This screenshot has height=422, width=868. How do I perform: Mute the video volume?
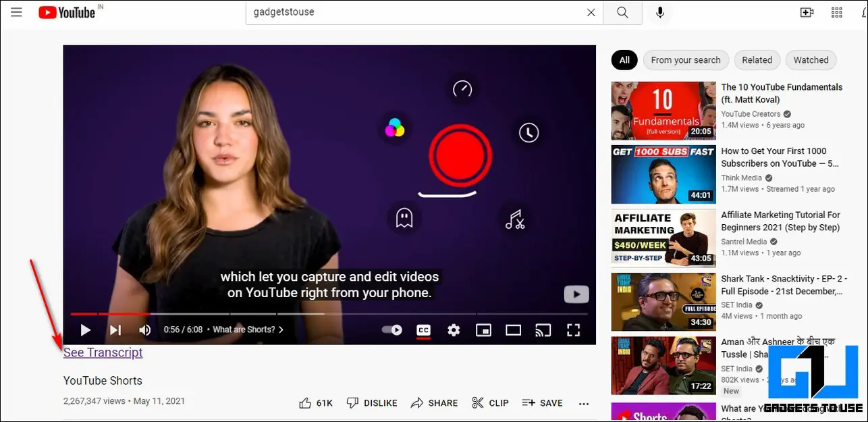point(144,330)
